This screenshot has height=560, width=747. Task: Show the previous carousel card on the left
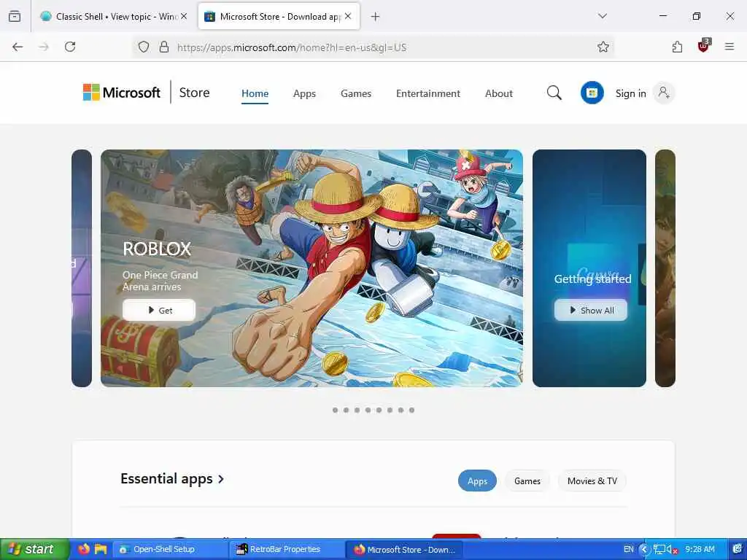click(x=82, y=268)
